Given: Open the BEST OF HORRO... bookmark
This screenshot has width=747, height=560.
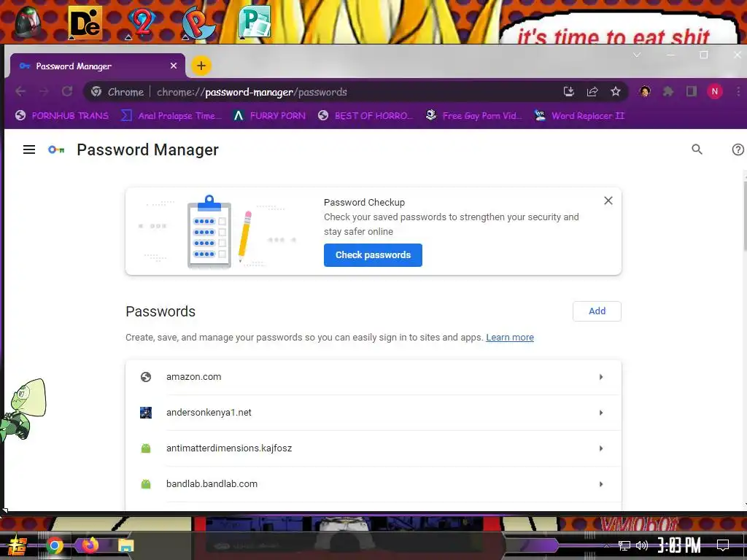Looking at the screenshot, I should click(x=365, y=115).
